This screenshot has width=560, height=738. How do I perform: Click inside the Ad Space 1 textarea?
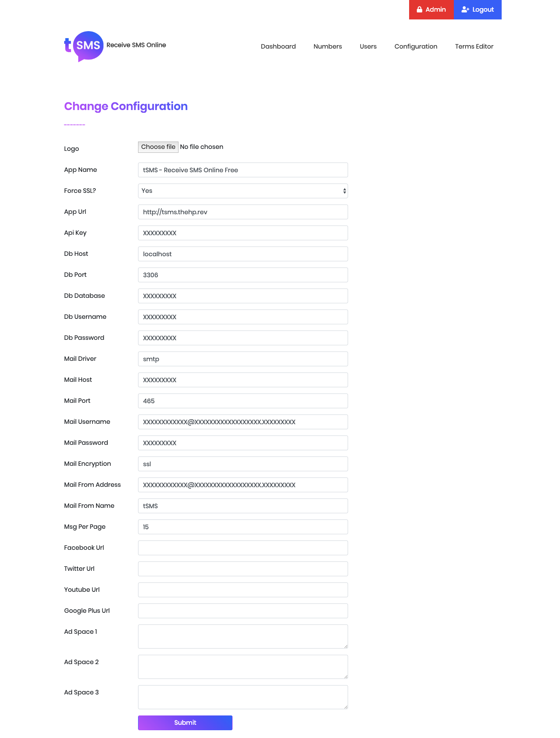(243, 636)
